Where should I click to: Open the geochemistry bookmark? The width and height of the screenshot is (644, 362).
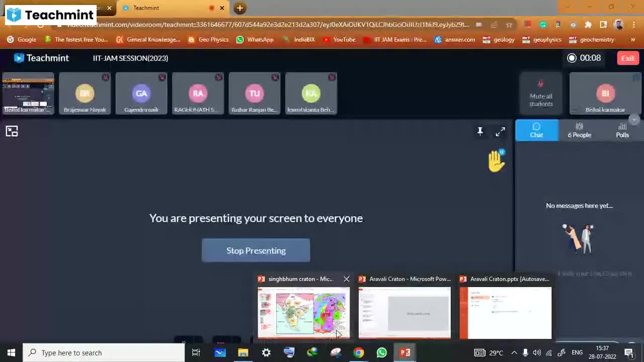click(x=592, y=39)
